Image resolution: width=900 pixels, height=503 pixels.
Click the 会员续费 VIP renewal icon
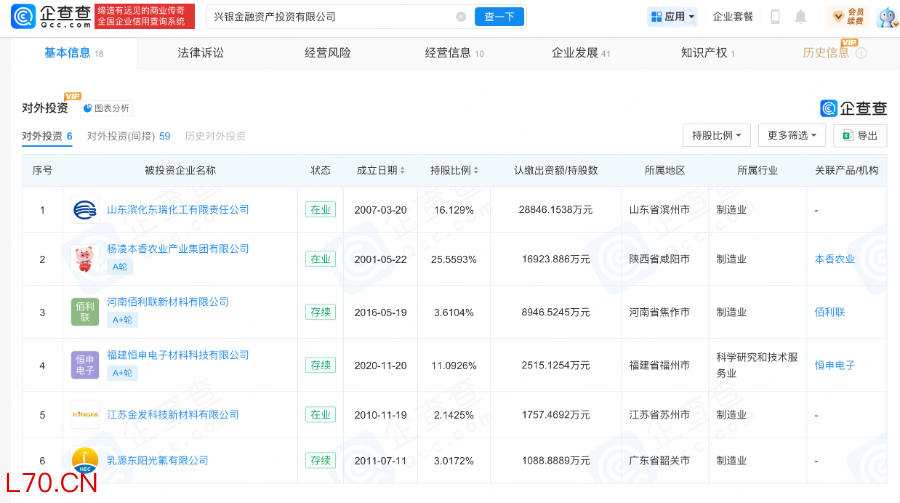coord(847,17)
